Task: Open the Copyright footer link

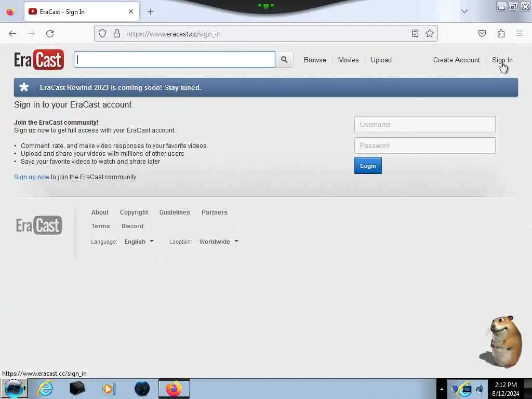Action: (134, 212)
